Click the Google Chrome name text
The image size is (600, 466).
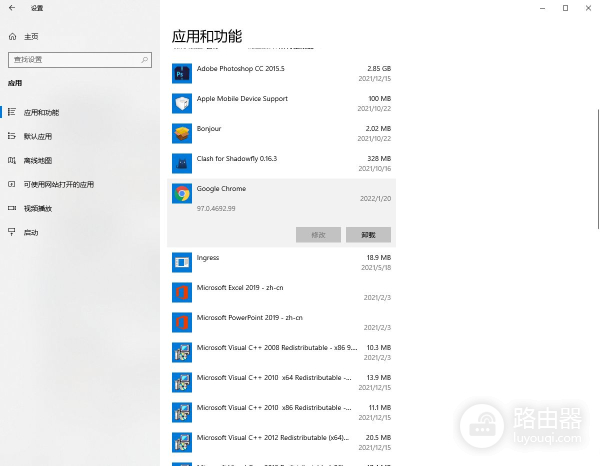[x=221, y=189]
